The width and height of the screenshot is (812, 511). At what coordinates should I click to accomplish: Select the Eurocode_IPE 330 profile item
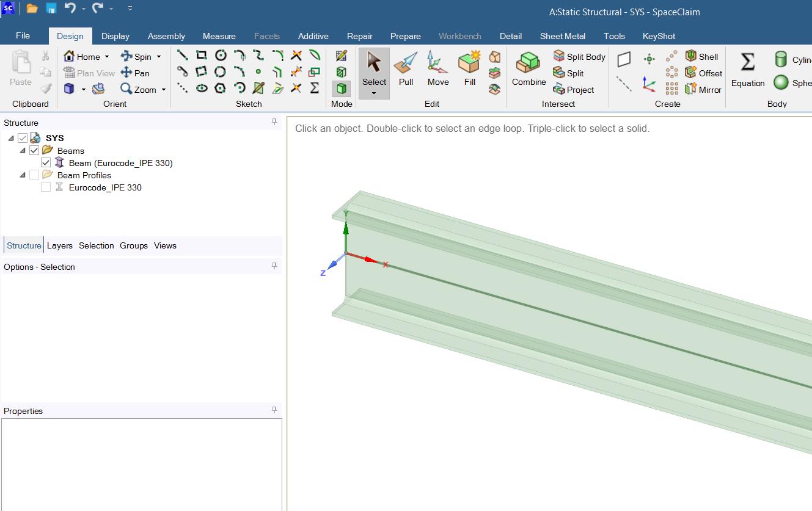point(105,187)
